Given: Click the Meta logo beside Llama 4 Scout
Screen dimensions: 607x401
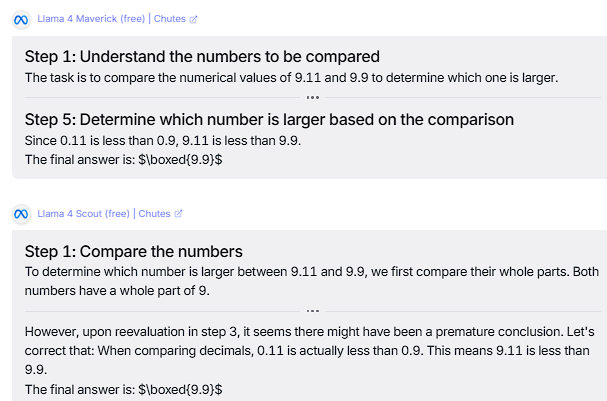Looking at the screenshot, I should point(21,214).
